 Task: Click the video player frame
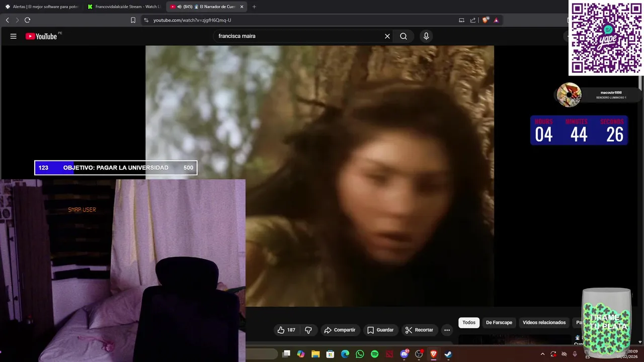(x=319, y=176)
